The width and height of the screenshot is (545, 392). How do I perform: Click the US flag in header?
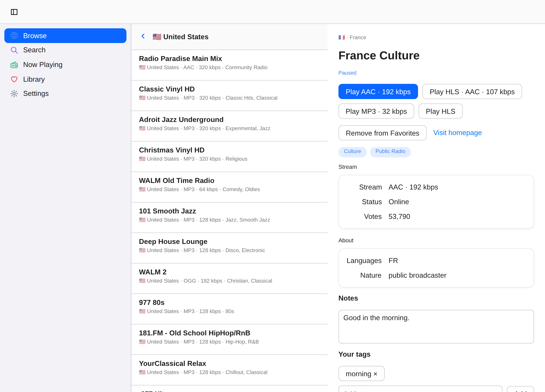click(157, 37)
